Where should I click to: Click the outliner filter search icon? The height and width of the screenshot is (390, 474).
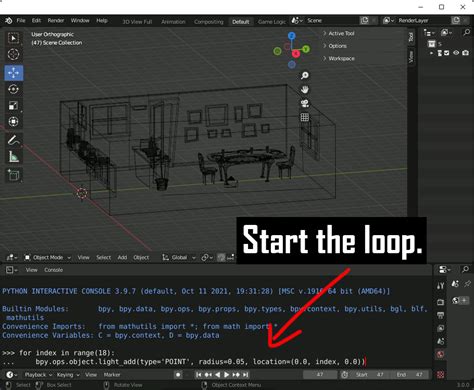pos(466,32)
